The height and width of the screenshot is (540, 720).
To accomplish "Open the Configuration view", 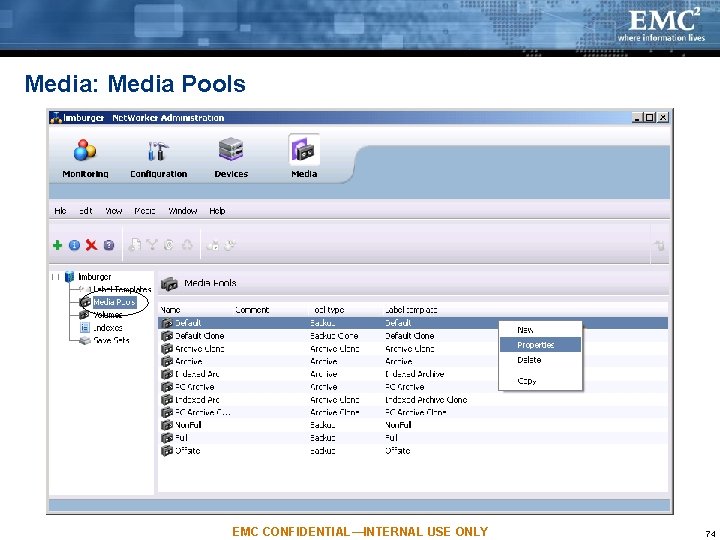I will pyautogui.click(x=158, y=158).
